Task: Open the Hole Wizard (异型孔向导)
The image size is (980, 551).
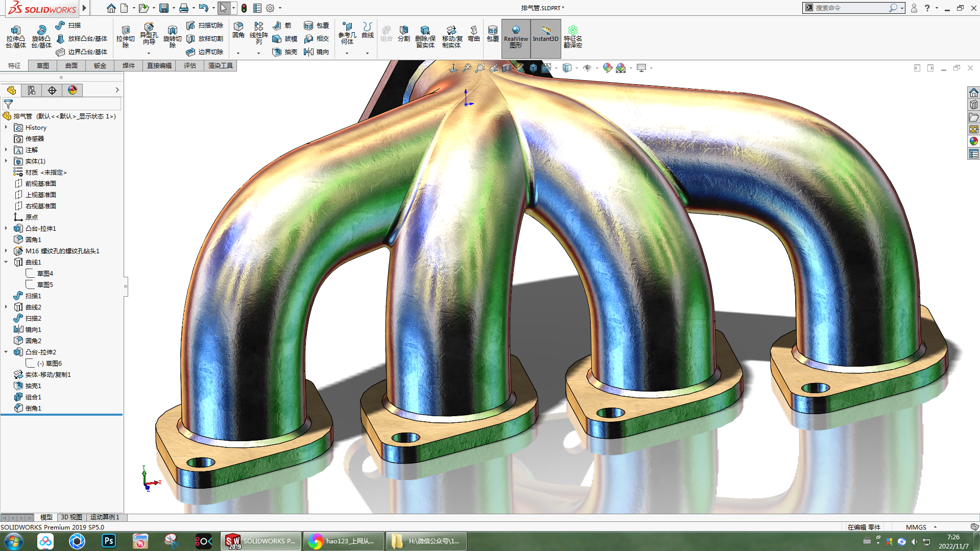Action: click(x=149, y=35)
